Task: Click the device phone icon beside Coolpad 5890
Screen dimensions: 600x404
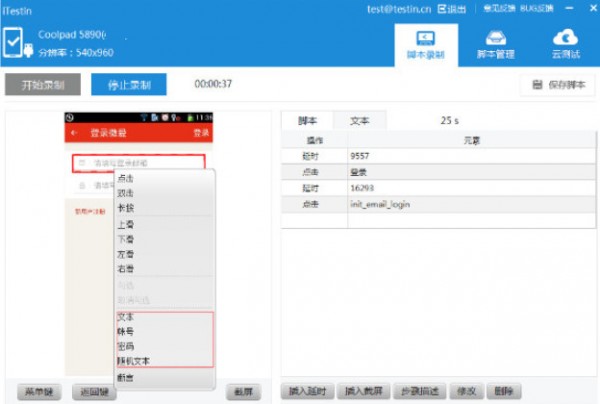Action: coord(15,43)
